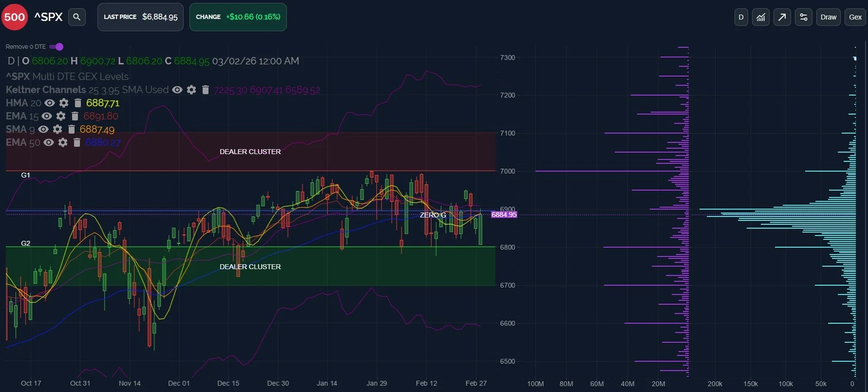Toggle the Remove 0 DTE switch
This screenshot has width=868, height=392.
[x=57, y=47]
